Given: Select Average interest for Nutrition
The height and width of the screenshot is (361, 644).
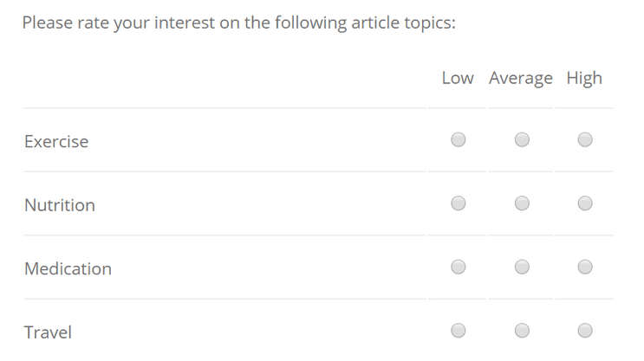Looking at the screenshot, I should pyautogui.click(x=522, y=203).
